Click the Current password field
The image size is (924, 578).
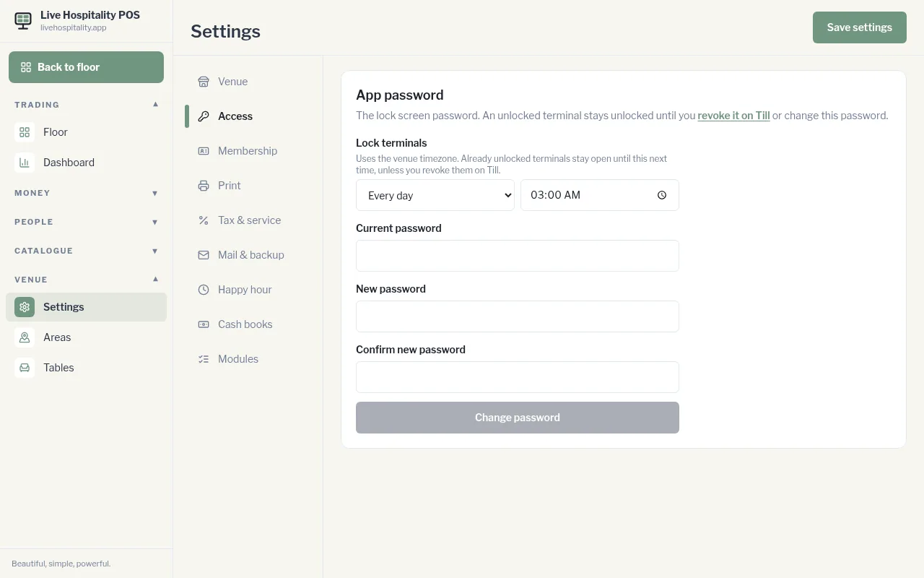pyautogui.click(x=518, y=256)
